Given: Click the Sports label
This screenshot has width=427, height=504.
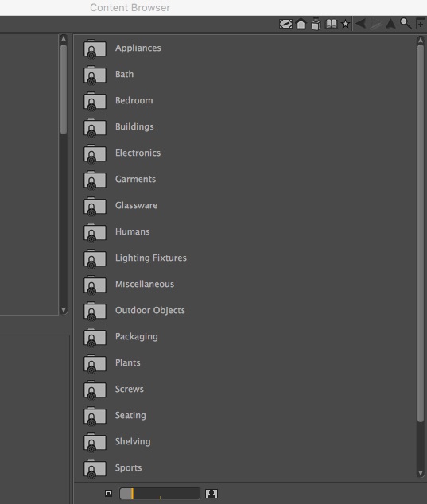Looking at the screenshot, I should [x=128, y=468].
